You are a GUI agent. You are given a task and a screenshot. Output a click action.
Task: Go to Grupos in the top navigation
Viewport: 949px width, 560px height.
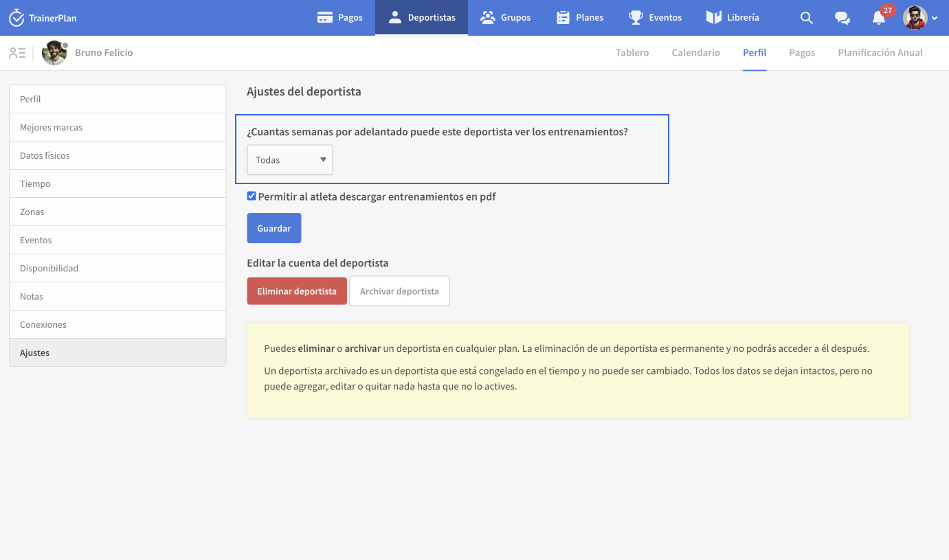505,18
